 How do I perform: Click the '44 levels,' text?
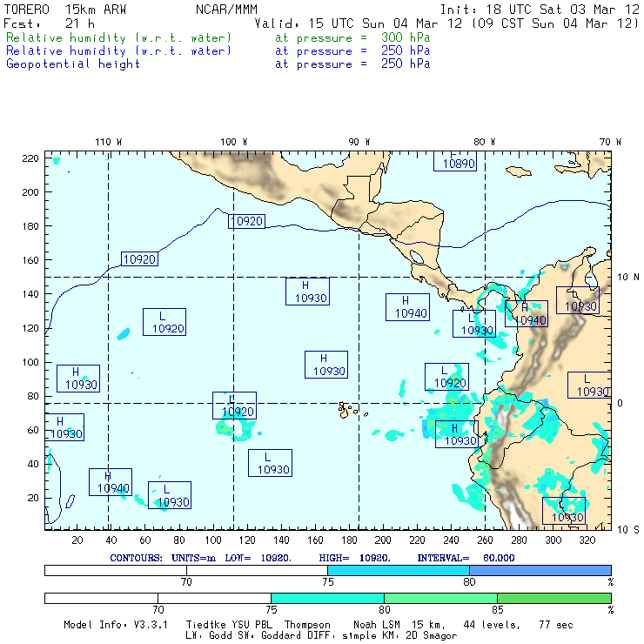(492, 625)
